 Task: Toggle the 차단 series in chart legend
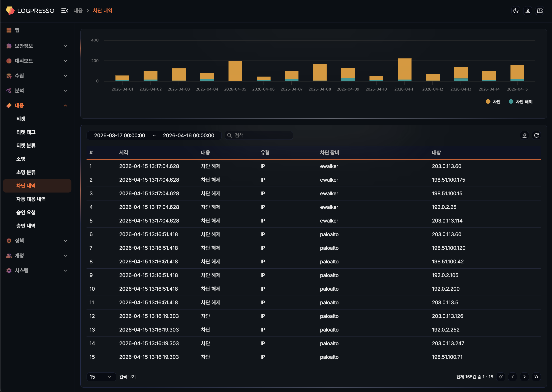[493, 102]
